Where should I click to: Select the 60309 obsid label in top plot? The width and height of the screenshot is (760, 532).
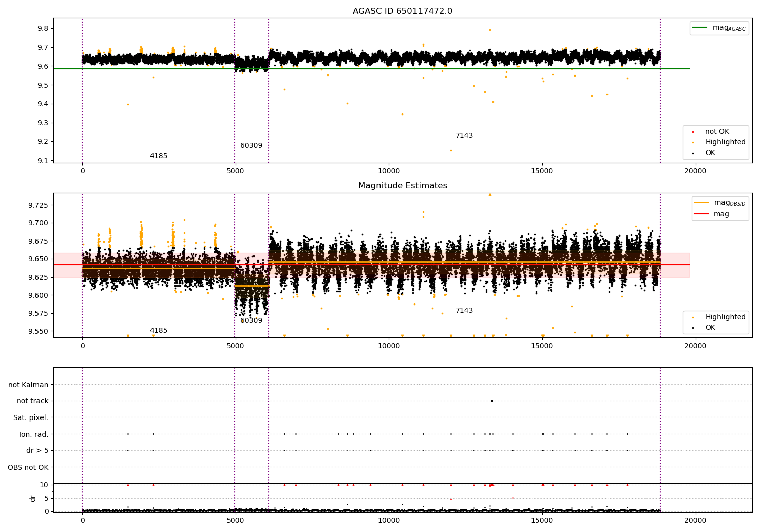pos(251,146)
